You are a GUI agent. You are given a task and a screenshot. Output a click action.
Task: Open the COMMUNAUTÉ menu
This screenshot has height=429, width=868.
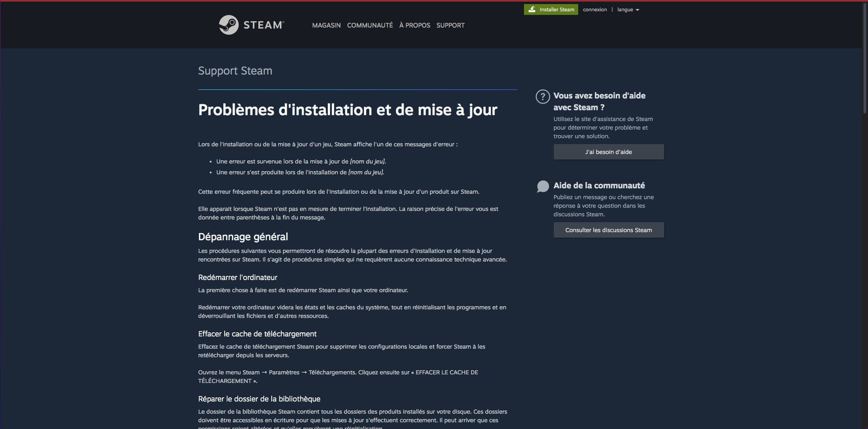click(370, 25)
